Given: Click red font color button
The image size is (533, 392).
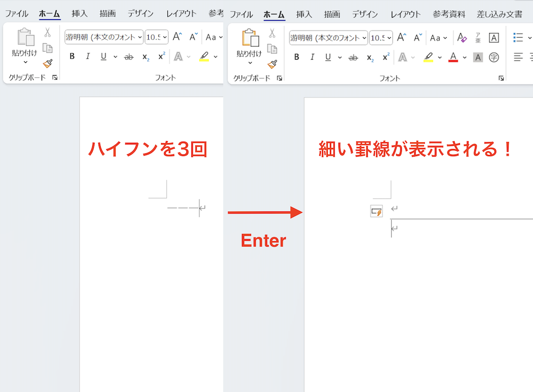Looking at the screenshot, I should [x=453, y=57].
